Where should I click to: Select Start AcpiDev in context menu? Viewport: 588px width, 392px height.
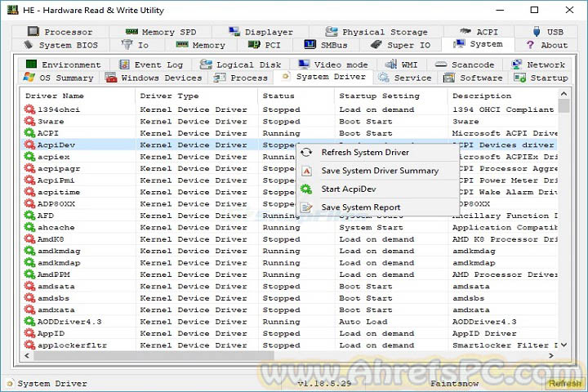coord(378,189)
